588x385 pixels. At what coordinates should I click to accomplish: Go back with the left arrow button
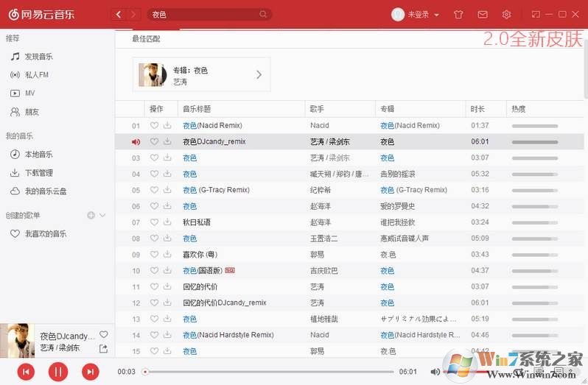pyautogui.click(x=119, y=15)
